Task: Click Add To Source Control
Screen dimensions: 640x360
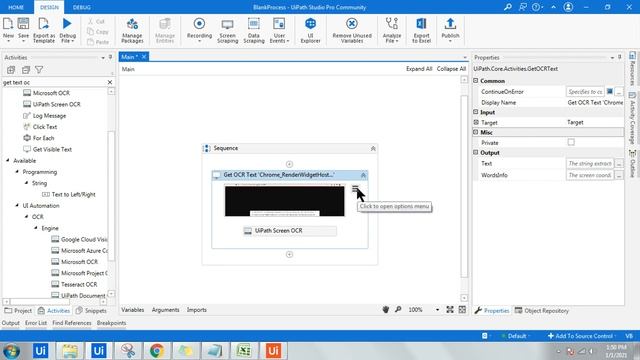Action: point(581,336)
